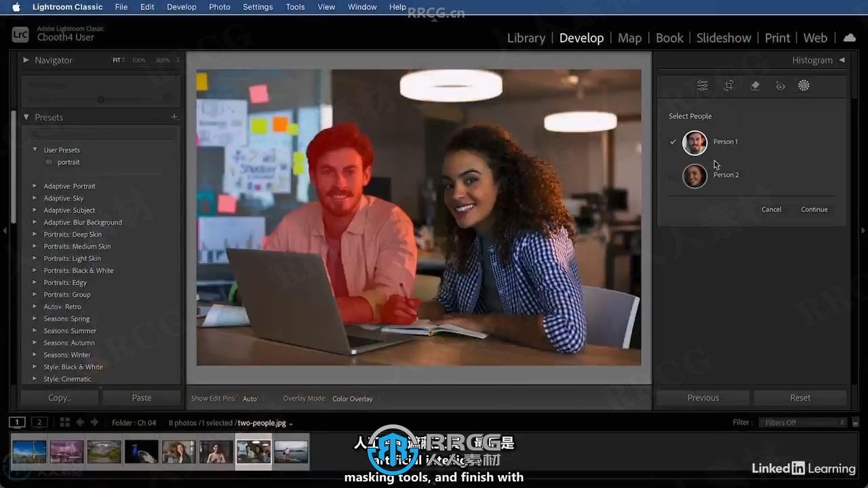Adjust the preset Amount slider handle
Screen dimensions: 868x488
click(x=100, y=100)
